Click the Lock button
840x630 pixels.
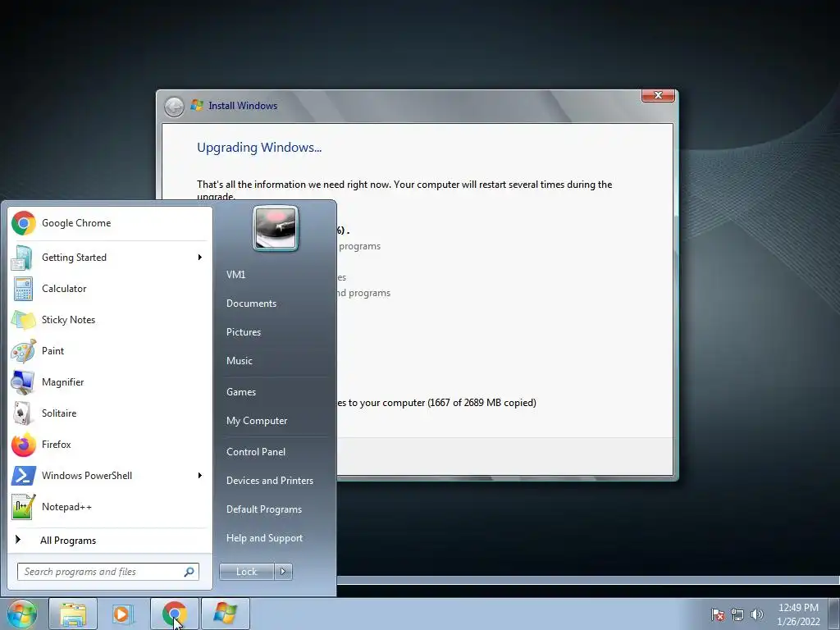point(246,572)
